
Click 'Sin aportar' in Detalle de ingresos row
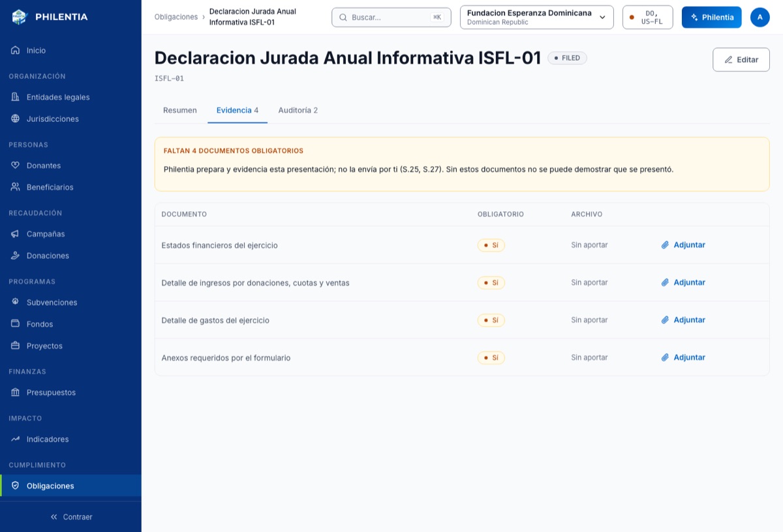pos(589,282)
